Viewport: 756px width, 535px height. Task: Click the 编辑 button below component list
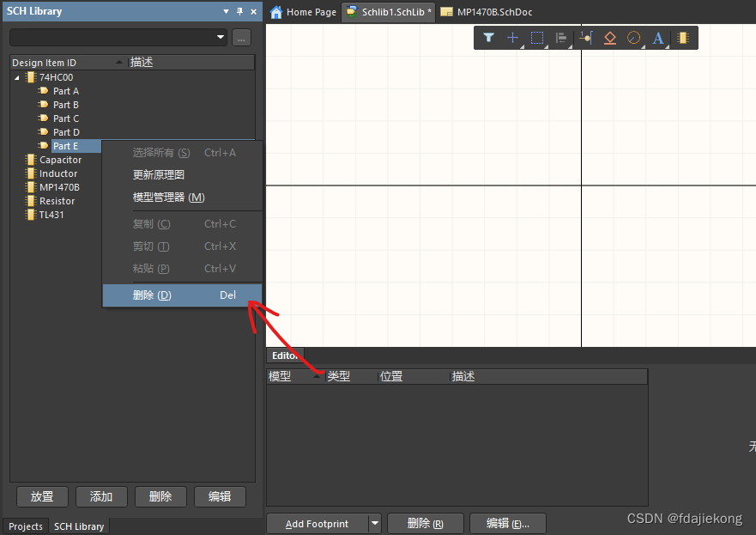pyautogui.click(x=220, y=496)
